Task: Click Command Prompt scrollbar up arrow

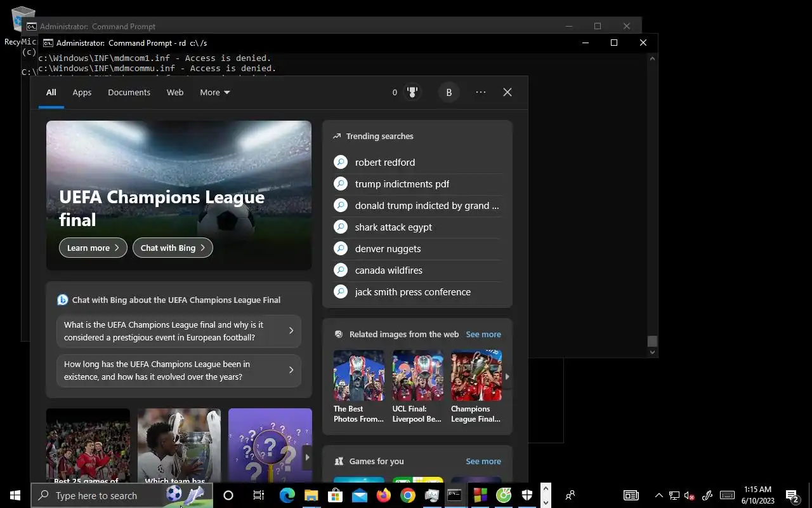Action: (x=652, y=58)
